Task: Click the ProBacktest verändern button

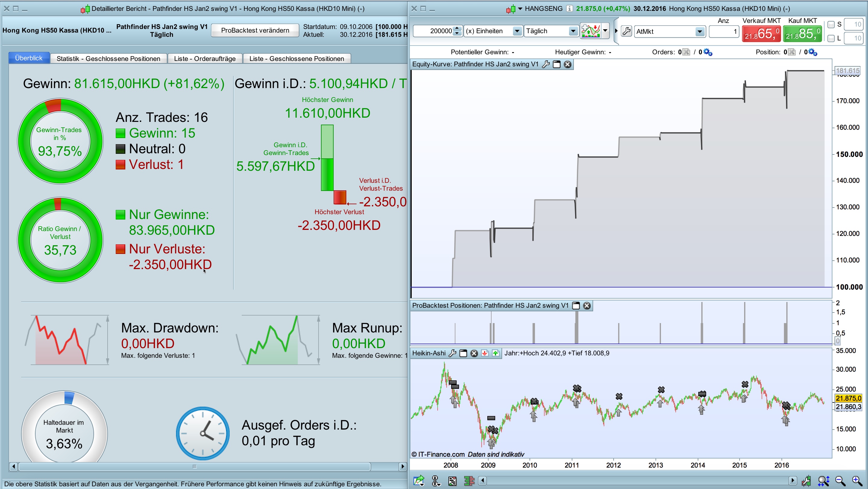Action: pyautogui.click(x=255, y=30)
